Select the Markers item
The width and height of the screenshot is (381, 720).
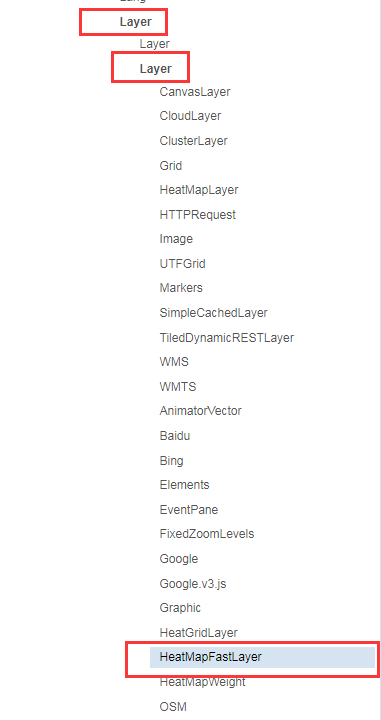(181, 288)
